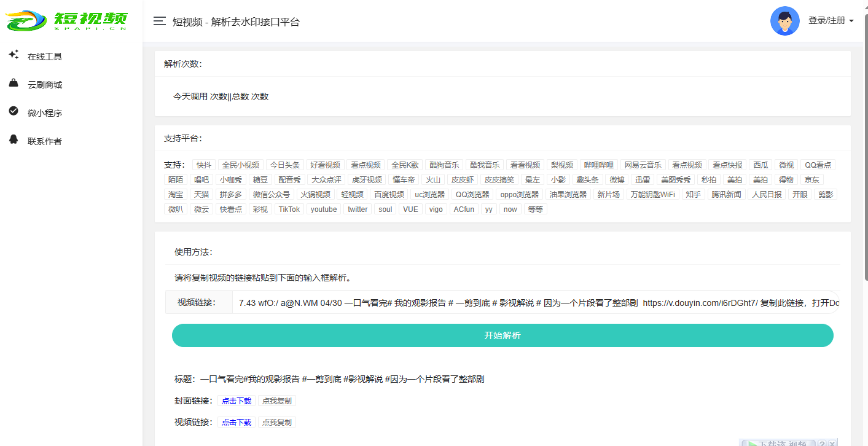Click the user avatar picture
Screen dimensions: 868x446
point(784,21)
